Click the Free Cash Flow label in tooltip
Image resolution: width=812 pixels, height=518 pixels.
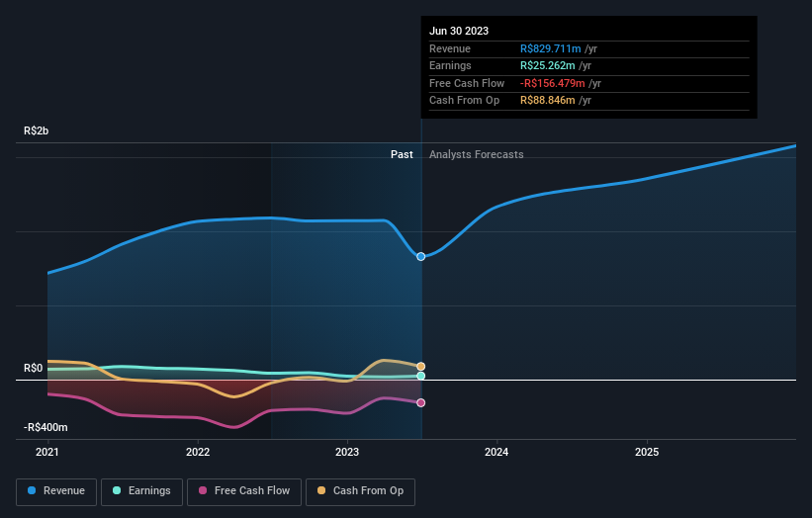tap(467, 83)
